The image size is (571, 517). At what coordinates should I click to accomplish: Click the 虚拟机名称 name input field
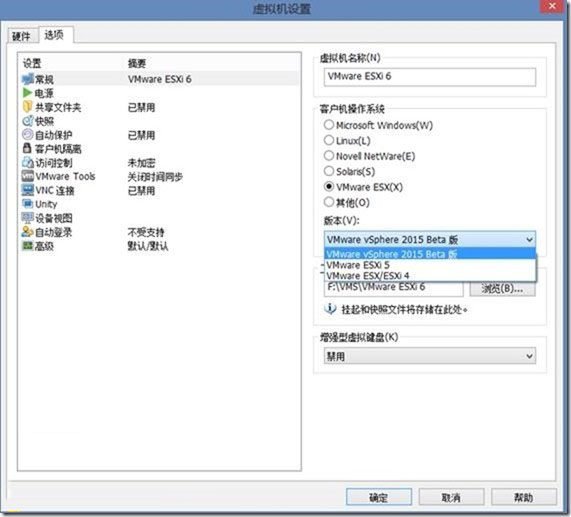(430, 77)
